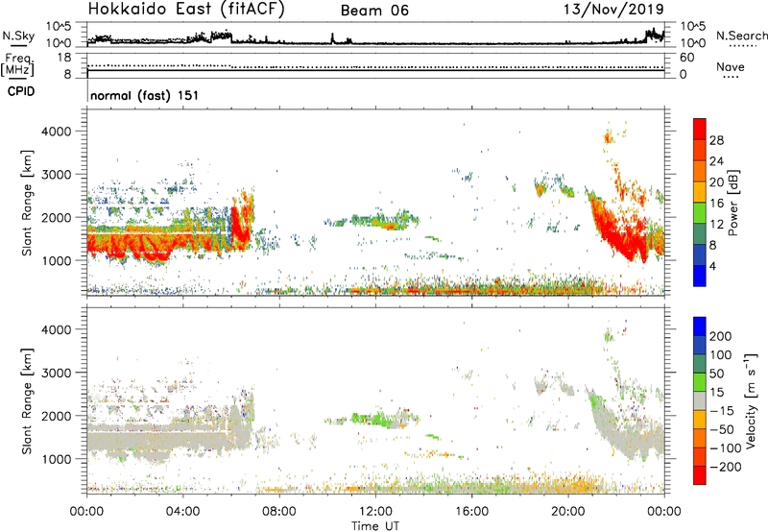Click the 'Freq. [MHz]' axis label

[17, 65]
